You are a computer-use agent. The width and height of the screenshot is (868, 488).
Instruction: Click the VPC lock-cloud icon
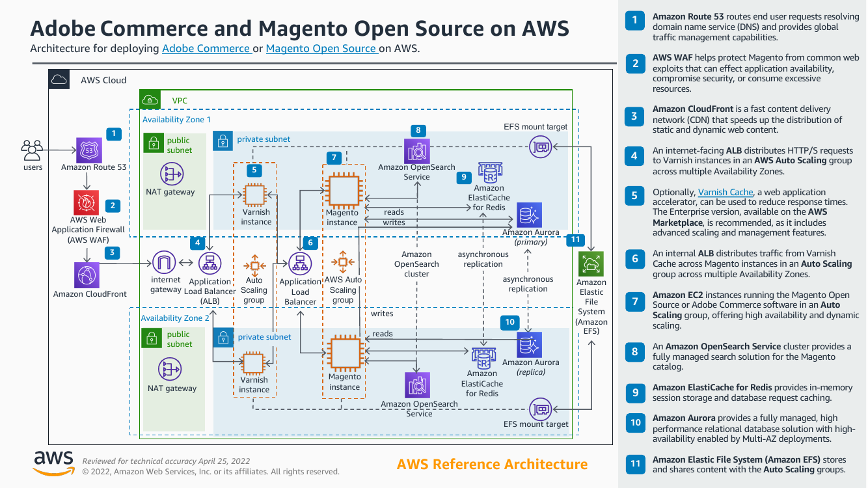[x=150, y=100]
